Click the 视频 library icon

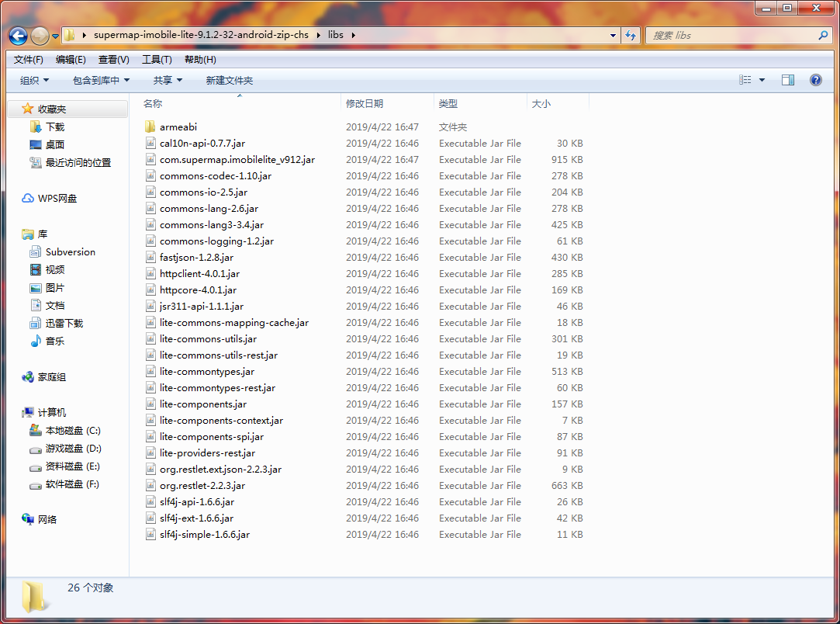[x=36, y=269]
